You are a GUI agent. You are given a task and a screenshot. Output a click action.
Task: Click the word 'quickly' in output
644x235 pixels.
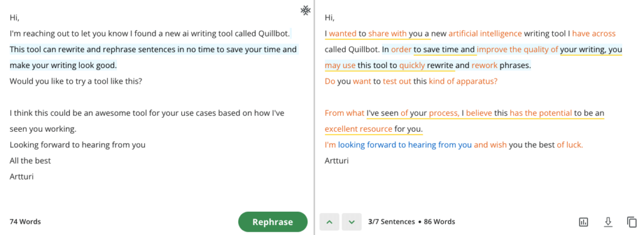click(412, 66)
